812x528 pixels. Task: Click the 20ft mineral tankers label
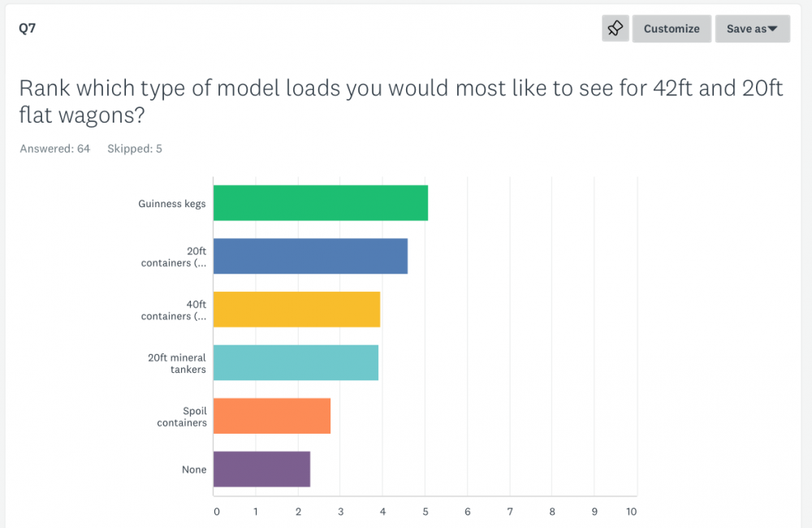click(x=177, y=363)
